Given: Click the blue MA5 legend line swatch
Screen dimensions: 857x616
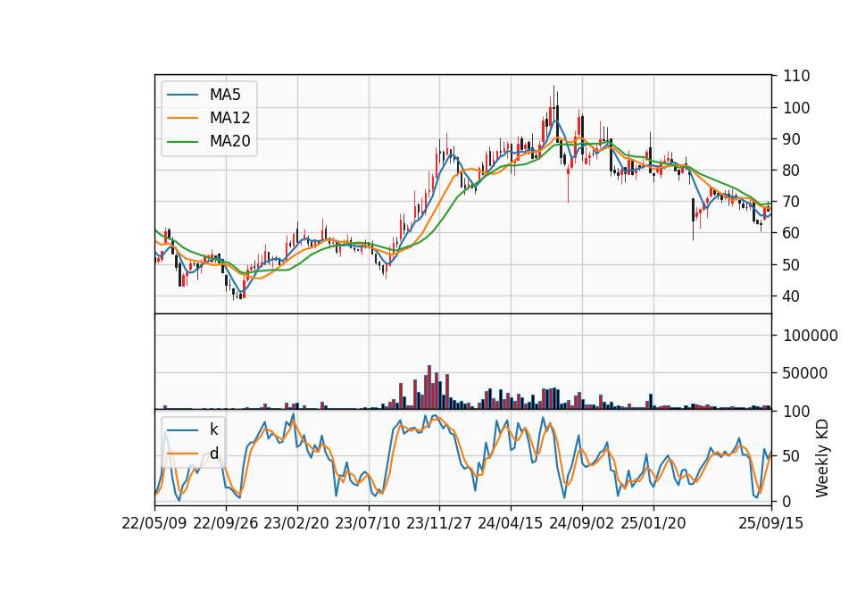Looking at the screenshot, I should pos(182,95).
